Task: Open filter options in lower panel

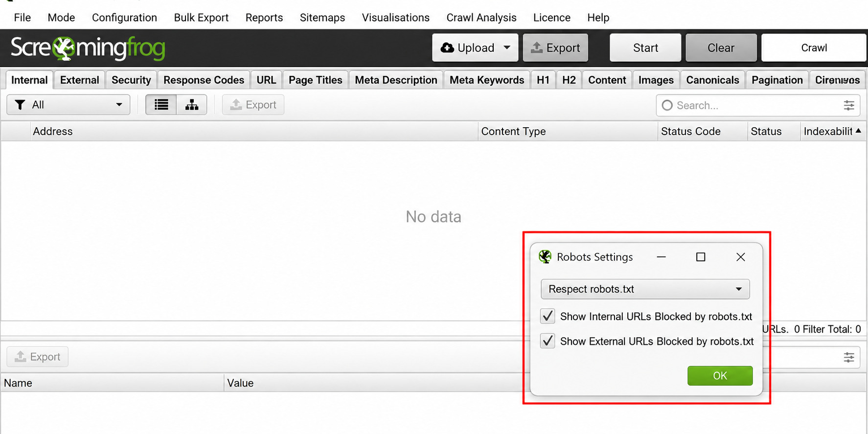Action: 849,357
